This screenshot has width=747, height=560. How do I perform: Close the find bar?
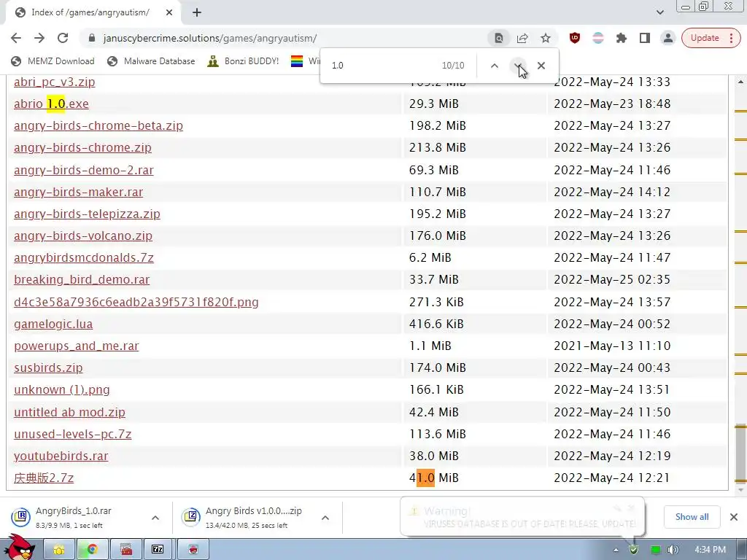(541, 66)
